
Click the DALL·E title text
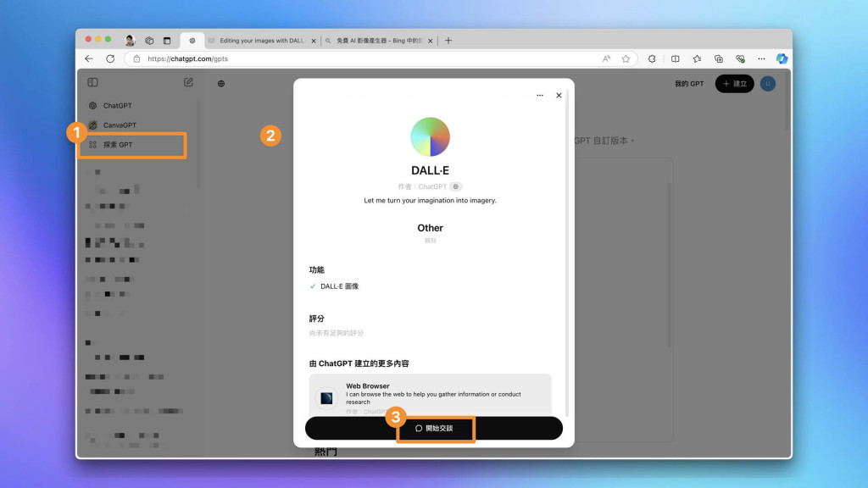coord(430,170)
